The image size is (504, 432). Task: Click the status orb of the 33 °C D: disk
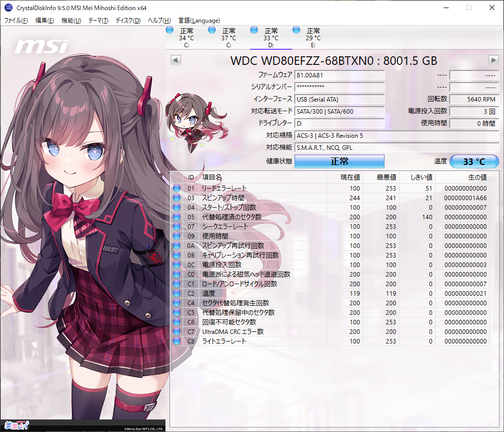(x=254, y=30)
